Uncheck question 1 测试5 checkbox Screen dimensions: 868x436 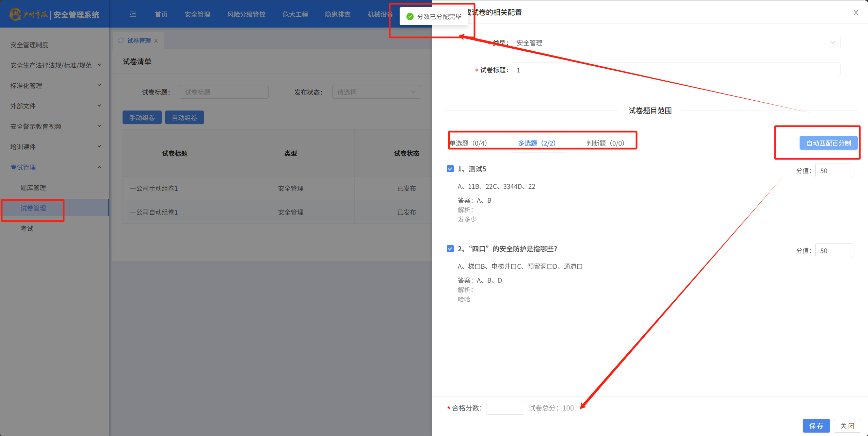click(x=450, y=169)
